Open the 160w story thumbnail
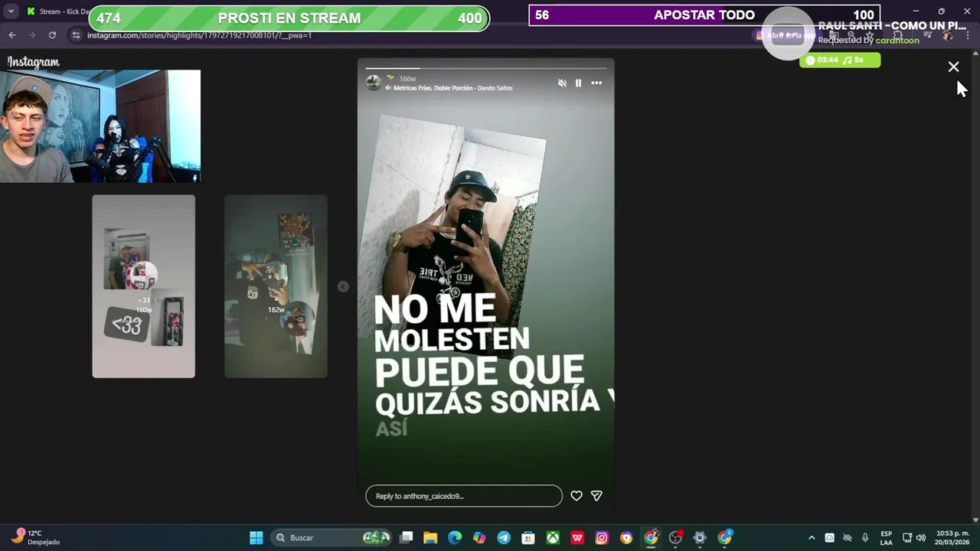This screenshot has width=980, height=551. pyautogui.click(x=144, y=286)
